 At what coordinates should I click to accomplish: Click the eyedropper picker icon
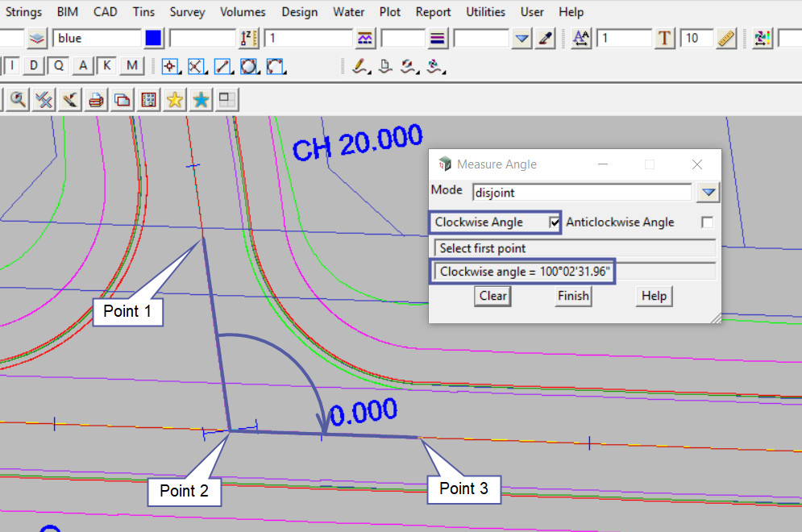546,39
